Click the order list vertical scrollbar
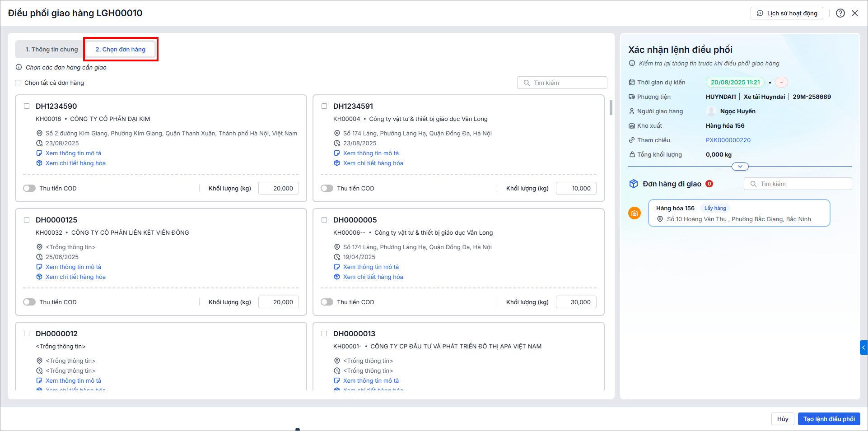The height and width of the screenshot is (431, 868). point(611,107)
